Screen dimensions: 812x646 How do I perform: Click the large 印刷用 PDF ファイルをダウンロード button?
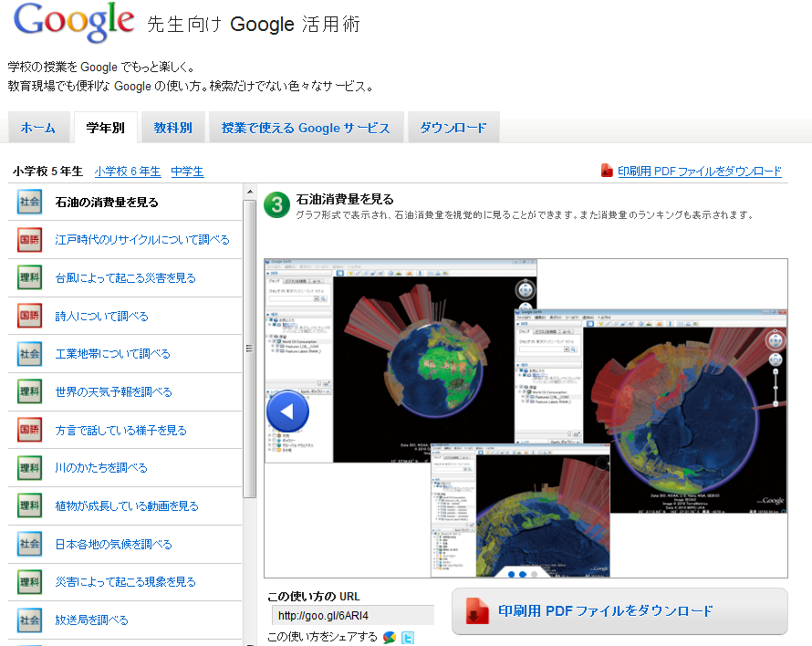coord(619,611)
